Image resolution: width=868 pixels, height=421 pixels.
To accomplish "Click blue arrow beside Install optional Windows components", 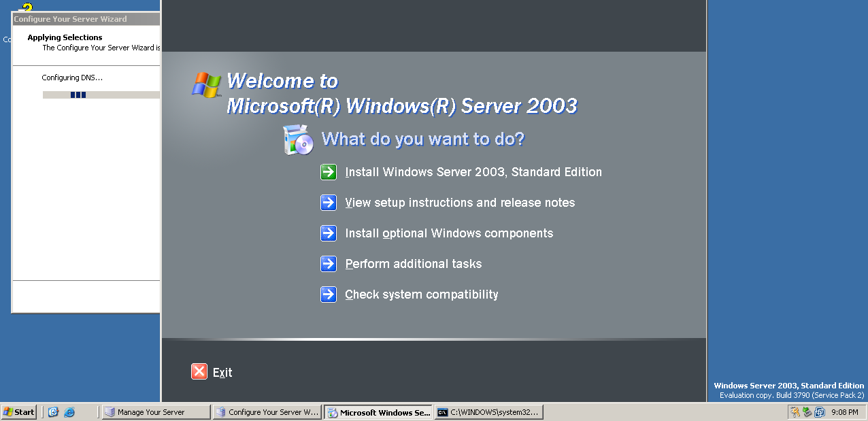I will (x=329, y=233).
